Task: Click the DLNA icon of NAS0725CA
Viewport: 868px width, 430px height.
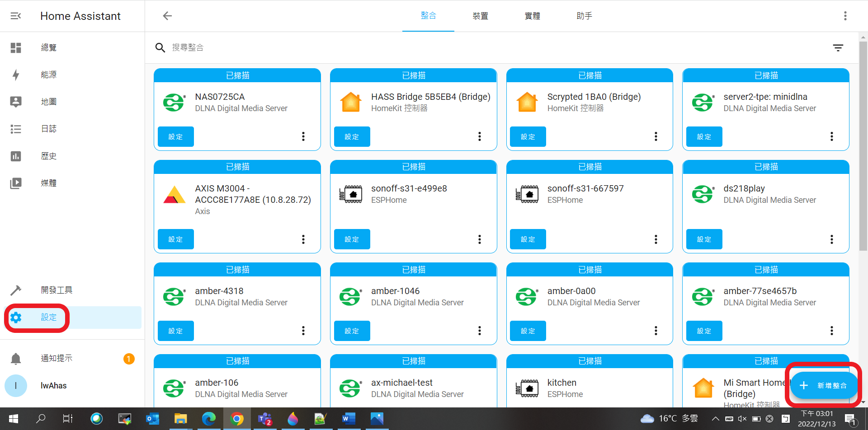Action: click(x=174, y=103)
